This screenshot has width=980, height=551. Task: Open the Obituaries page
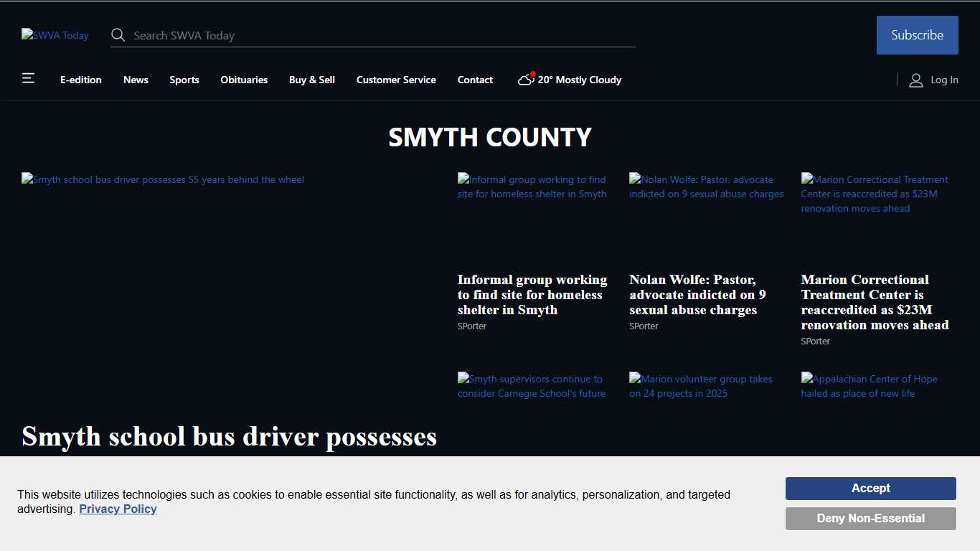pos(244,80)
